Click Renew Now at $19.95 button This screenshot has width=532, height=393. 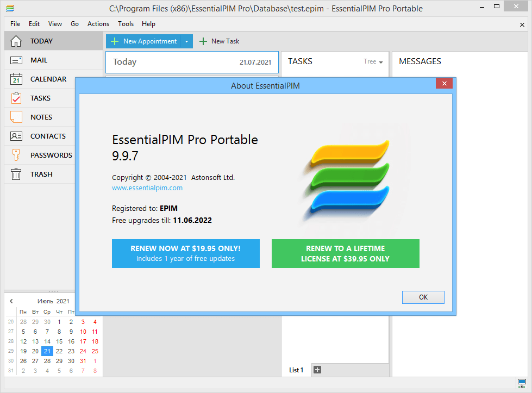pyautogui.click(x=186, y=253)
